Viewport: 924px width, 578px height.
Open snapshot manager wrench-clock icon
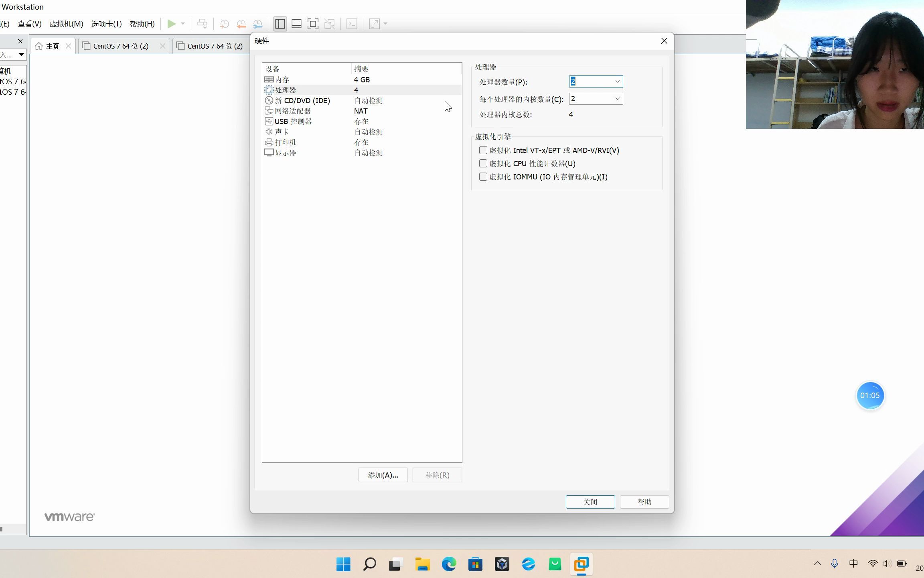pos(258,24)
